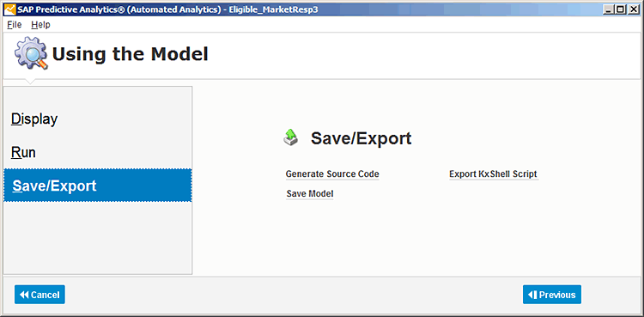Click the Save/Export green arrow icon
The height and width of the screenshot is (317, 644).
click(291, 137)
